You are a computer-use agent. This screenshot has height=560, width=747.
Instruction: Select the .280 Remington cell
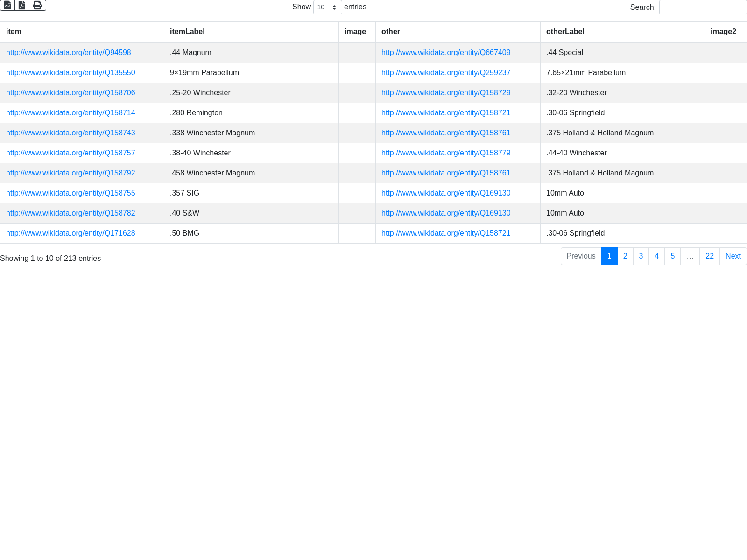(251, 113)
